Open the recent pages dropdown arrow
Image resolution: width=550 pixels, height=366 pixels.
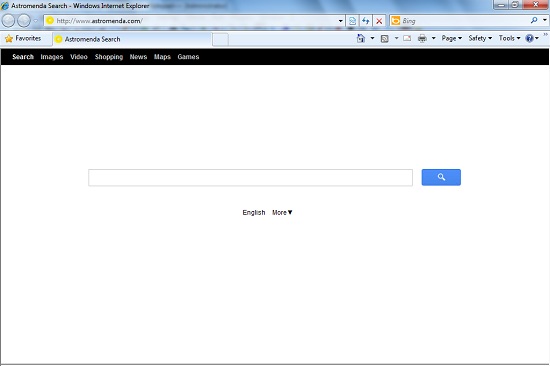pyautogui.click(x=35, y=21)
